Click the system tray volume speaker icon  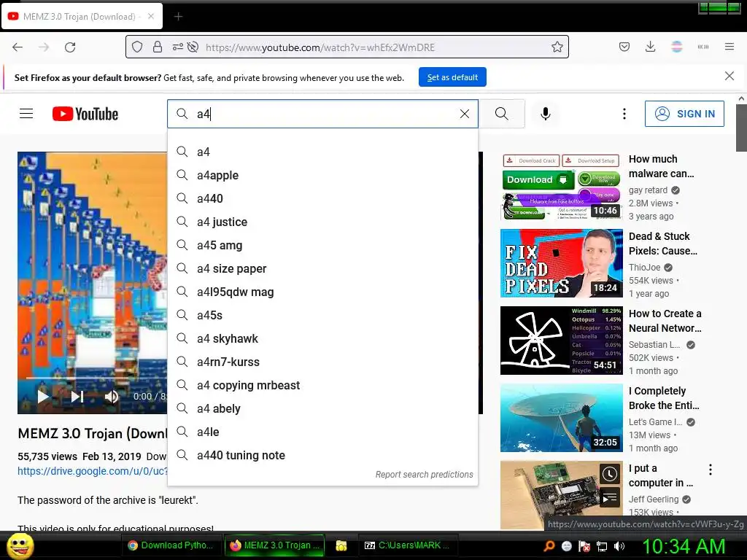pos(619,546)
